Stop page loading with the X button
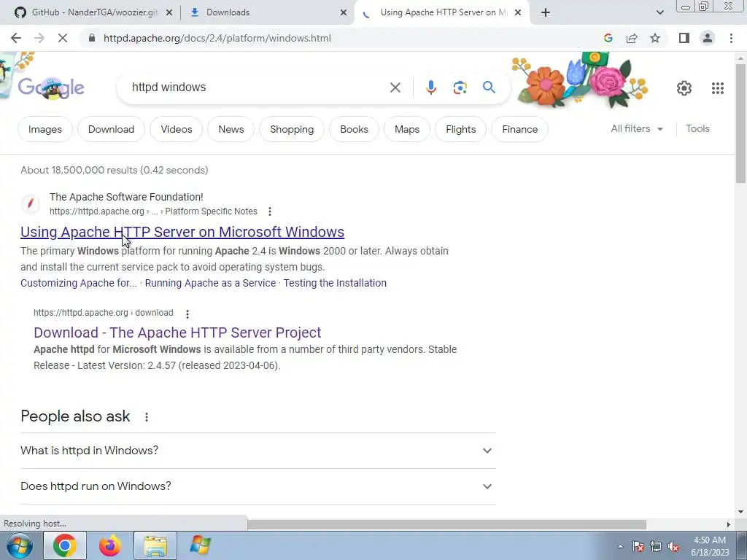 [63, 38]
